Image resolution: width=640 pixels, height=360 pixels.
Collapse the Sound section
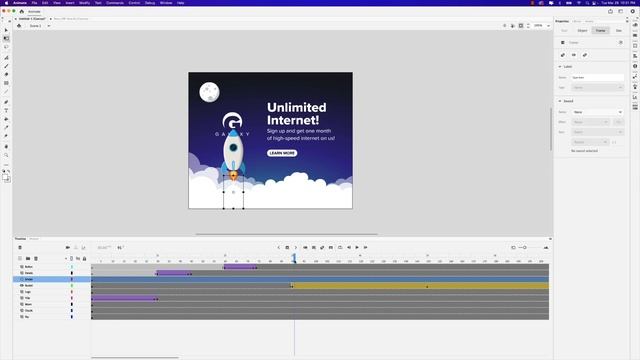pos(560,101)
